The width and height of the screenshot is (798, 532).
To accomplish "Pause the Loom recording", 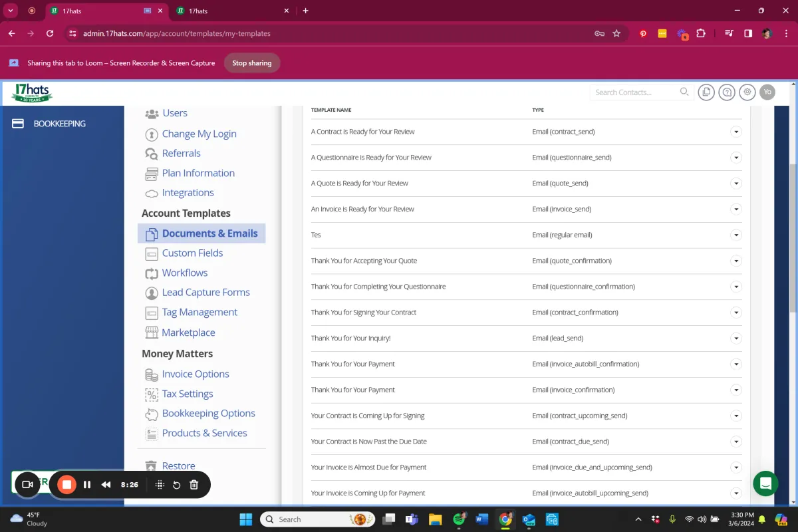I will (87, 485).
